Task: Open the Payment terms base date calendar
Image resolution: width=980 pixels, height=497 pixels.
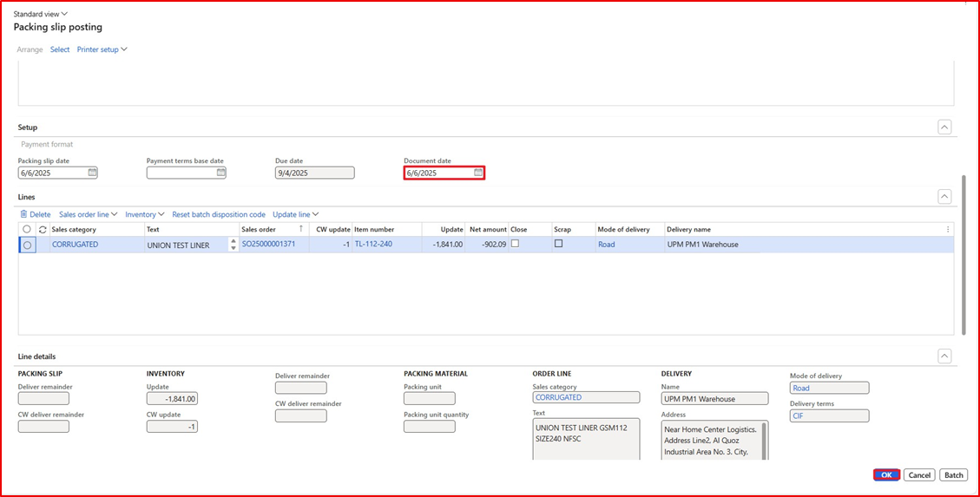Action: (x=220, y=173)
